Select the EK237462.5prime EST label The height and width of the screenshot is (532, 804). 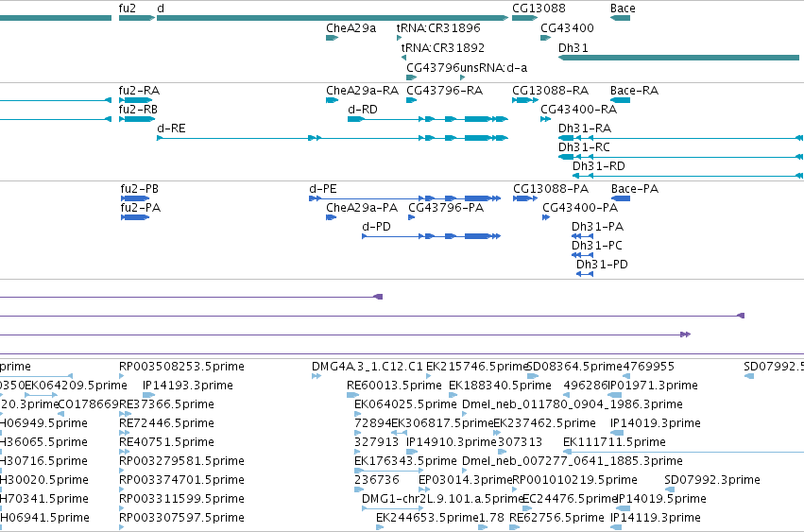[x=544, y=423]
